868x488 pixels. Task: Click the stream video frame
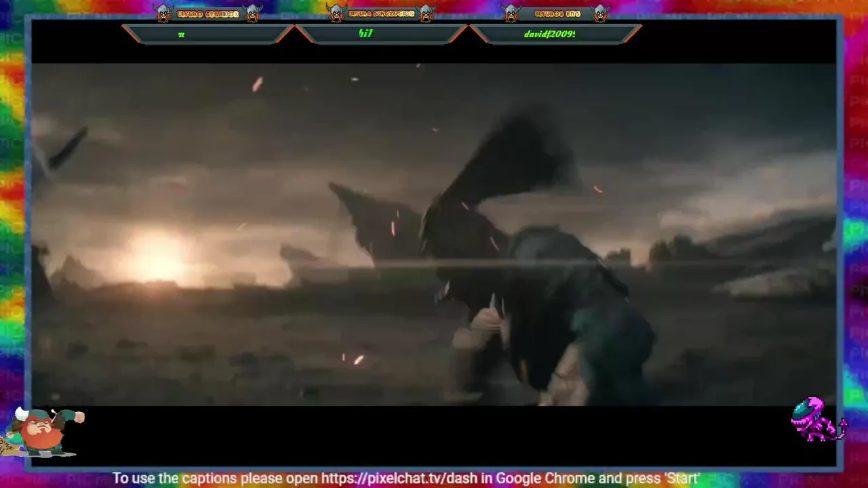point(434,235)
